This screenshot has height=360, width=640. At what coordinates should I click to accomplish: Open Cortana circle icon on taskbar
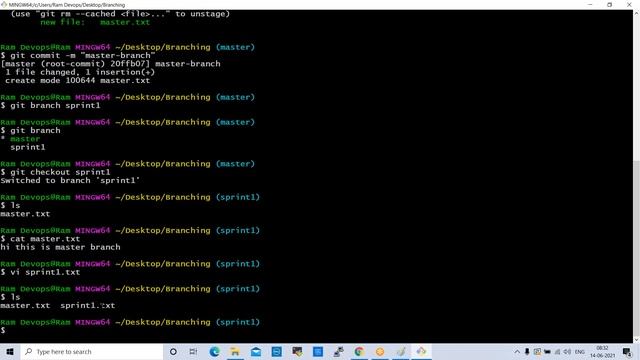[x=173, y=351]
